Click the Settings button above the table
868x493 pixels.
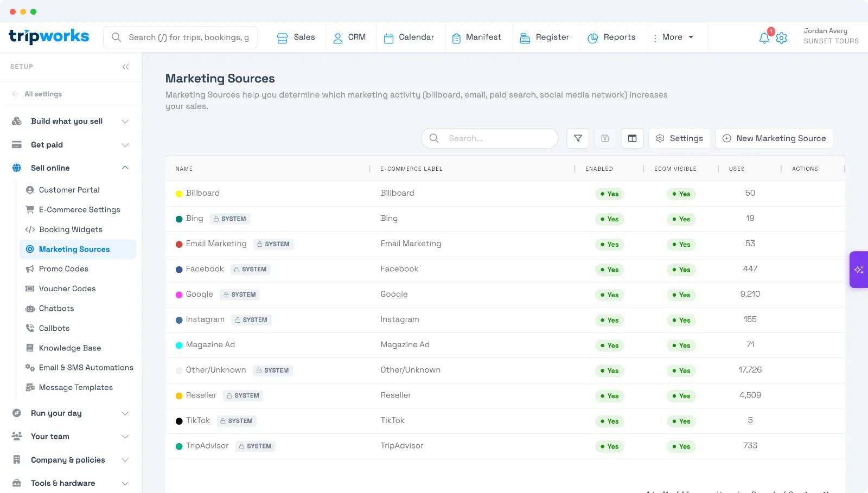679,138
